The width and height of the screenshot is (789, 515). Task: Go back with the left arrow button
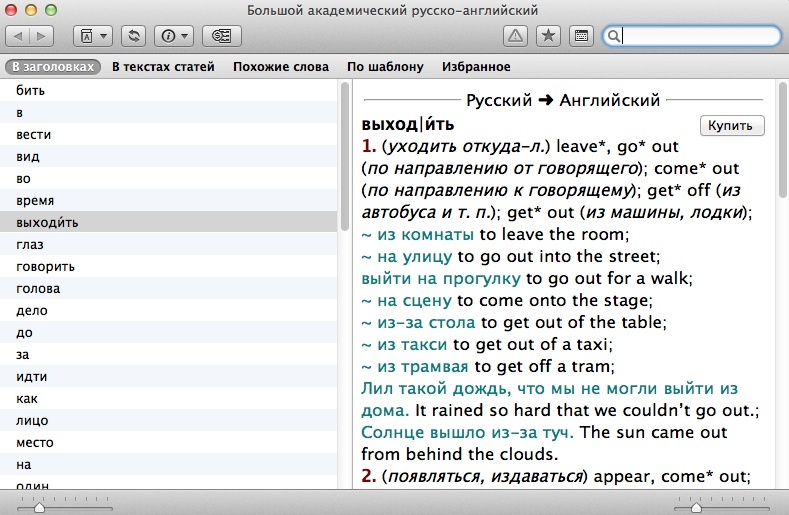click(18, 36)
